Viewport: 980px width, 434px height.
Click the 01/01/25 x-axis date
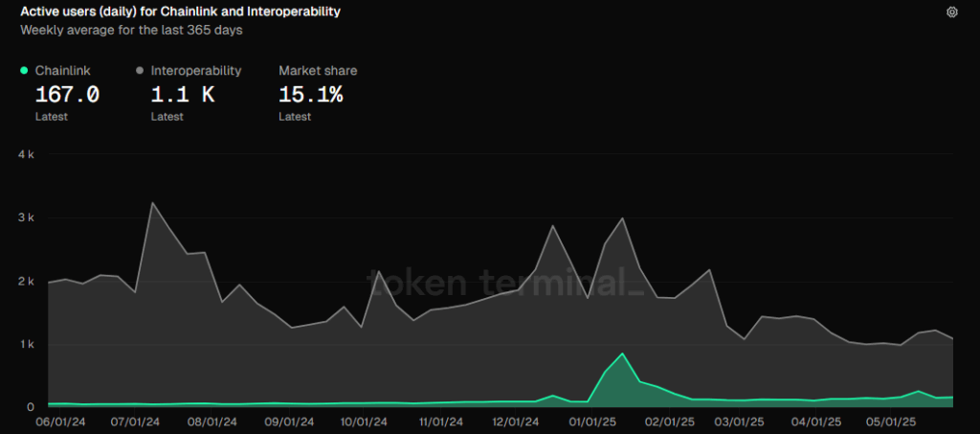pos(591,422)
